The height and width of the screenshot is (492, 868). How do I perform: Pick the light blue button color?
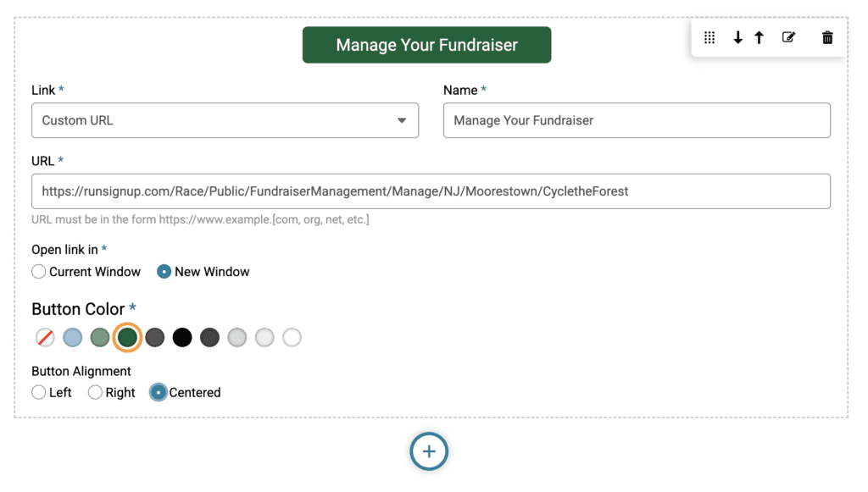point(73,337)
